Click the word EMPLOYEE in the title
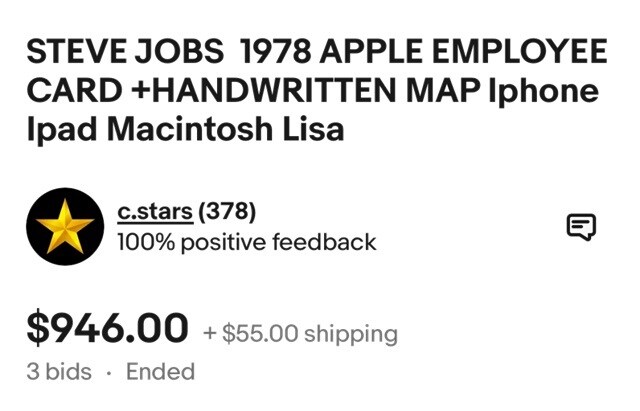This screenshot has height=411, width=640. click(x=520, y=52)
